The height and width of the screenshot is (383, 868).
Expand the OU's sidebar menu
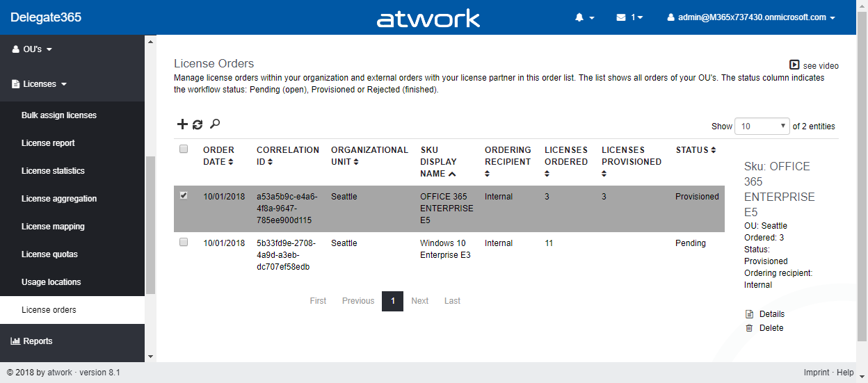(33, 49)
